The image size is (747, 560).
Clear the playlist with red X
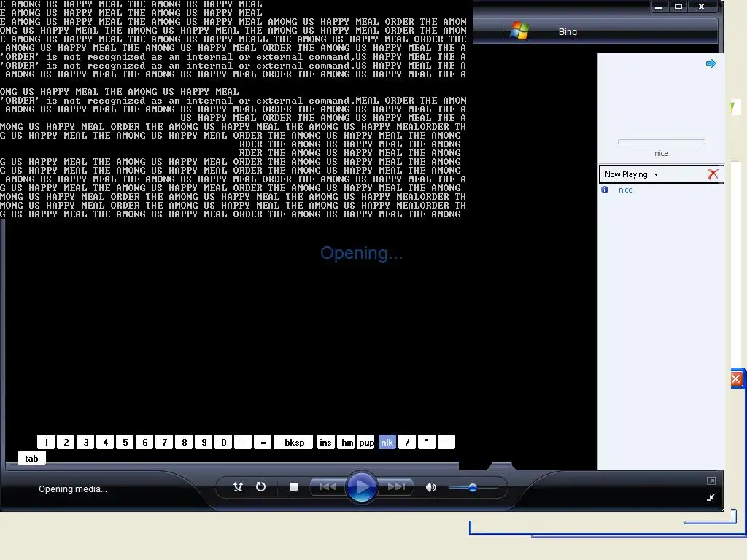click(x=713, y=174)
